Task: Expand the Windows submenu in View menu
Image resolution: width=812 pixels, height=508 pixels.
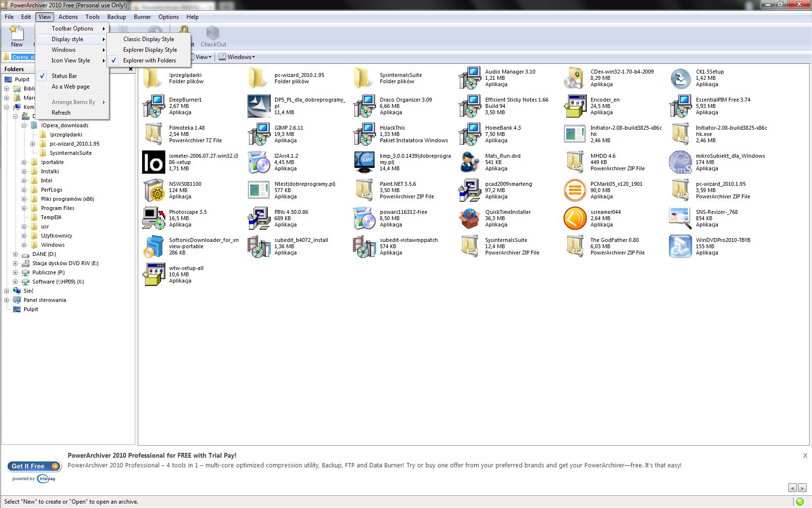Action: (72, 50)
